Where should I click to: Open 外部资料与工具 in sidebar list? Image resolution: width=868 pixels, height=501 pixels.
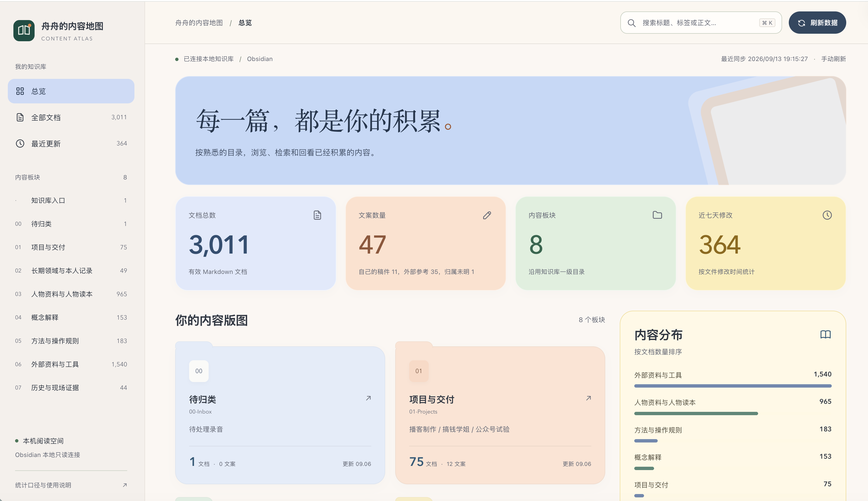point(71,364)
